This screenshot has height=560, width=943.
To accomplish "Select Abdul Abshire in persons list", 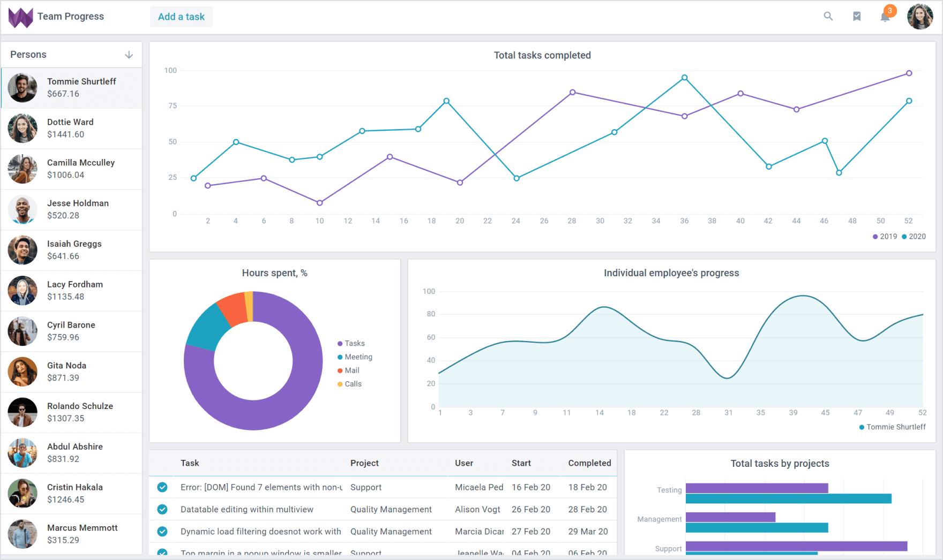I will click(x=72, y=453).
